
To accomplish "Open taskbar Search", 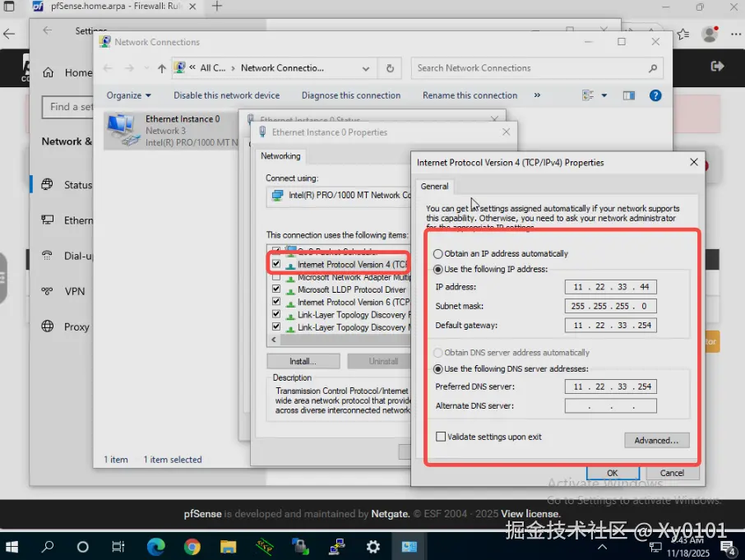I will pyautogui.click(x=47, y=547).
